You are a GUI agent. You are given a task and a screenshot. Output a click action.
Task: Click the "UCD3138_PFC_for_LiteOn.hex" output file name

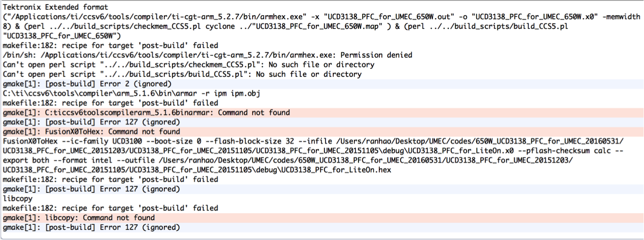tap(337, 170)
